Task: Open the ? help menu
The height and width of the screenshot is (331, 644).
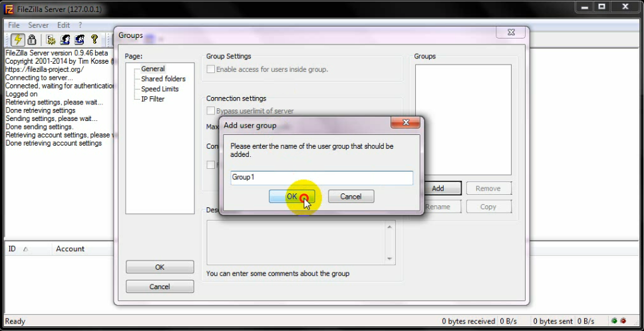Action: (80, 25)
